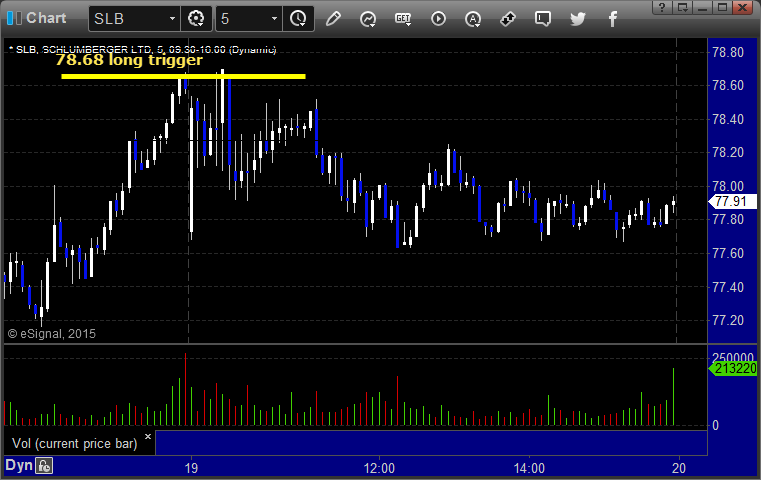Viewport: 761px width, 480px height.
Task: Click the date 20 on time axis
Action: (678, 468)
